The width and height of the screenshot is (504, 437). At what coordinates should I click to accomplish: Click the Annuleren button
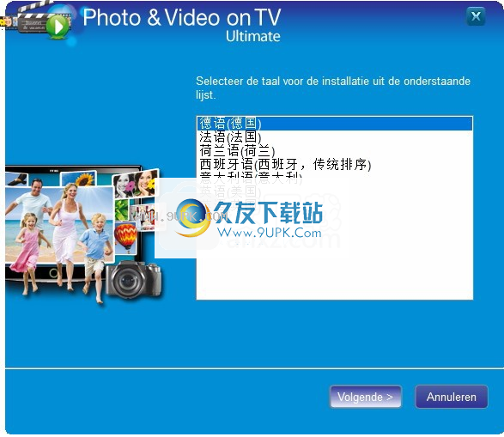452,397
